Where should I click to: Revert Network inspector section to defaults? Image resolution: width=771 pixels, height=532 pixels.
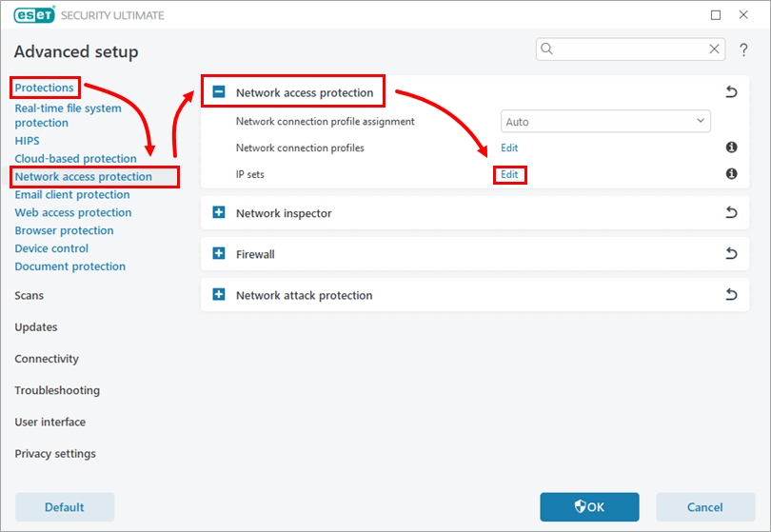[731, 213]
